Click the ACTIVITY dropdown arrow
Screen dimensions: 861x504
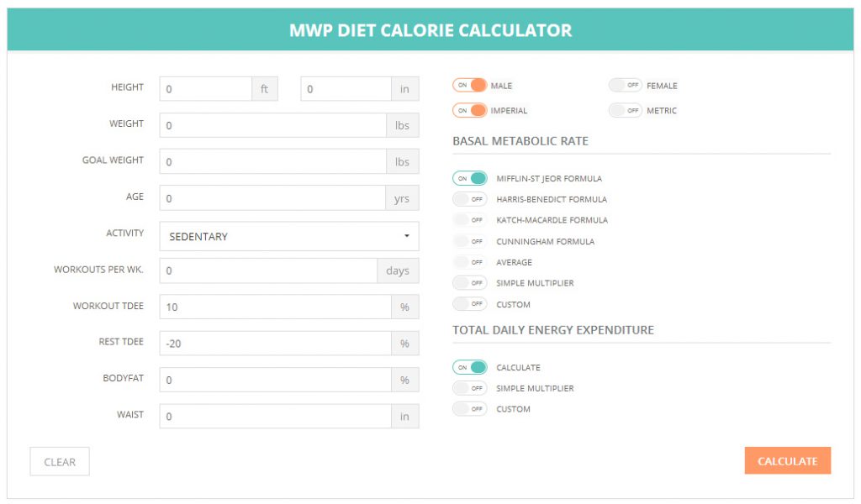pyautogui.click(x=407, y=236)
